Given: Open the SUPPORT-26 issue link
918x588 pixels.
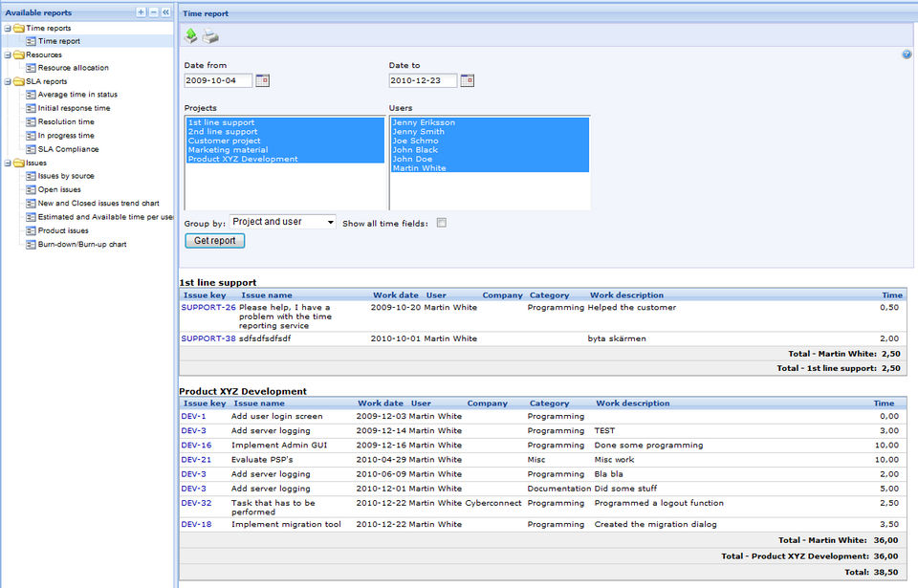Looking at the screenshot, I should click(208, 308).
